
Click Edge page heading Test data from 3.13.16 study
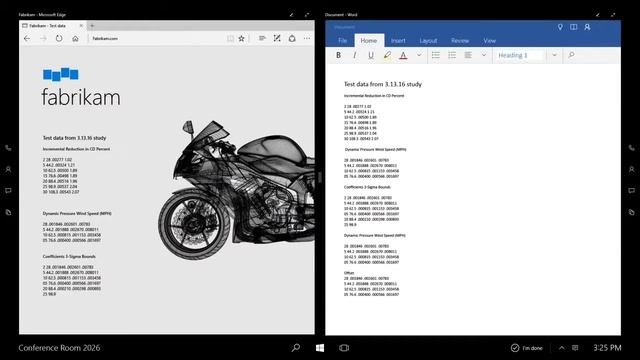pos(74,138)
